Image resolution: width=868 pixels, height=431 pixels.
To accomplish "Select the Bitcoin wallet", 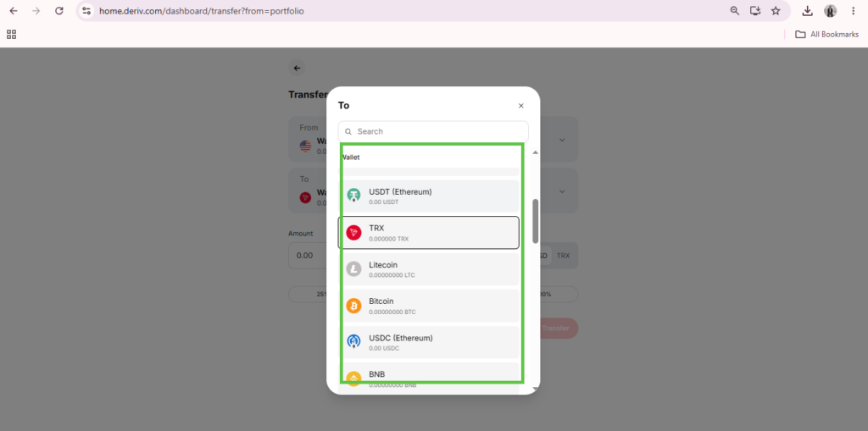I will [430, 306].
